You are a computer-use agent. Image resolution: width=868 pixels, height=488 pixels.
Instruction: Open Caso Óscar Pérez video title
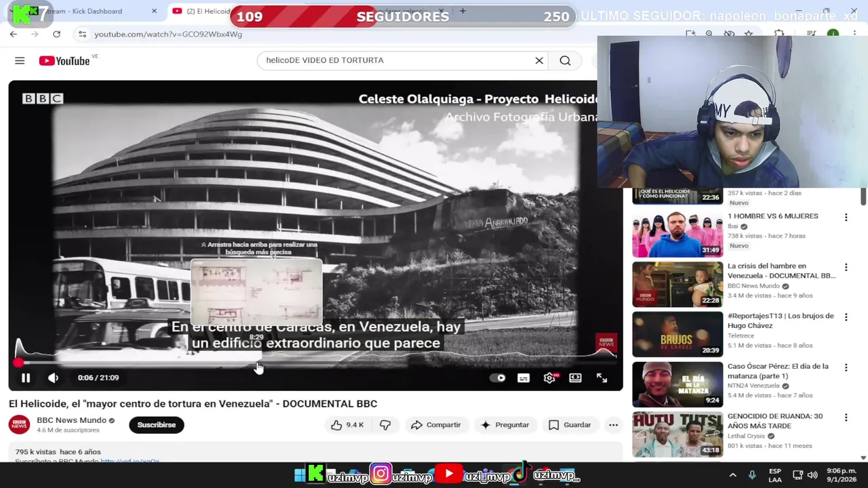tap(778, 371)
